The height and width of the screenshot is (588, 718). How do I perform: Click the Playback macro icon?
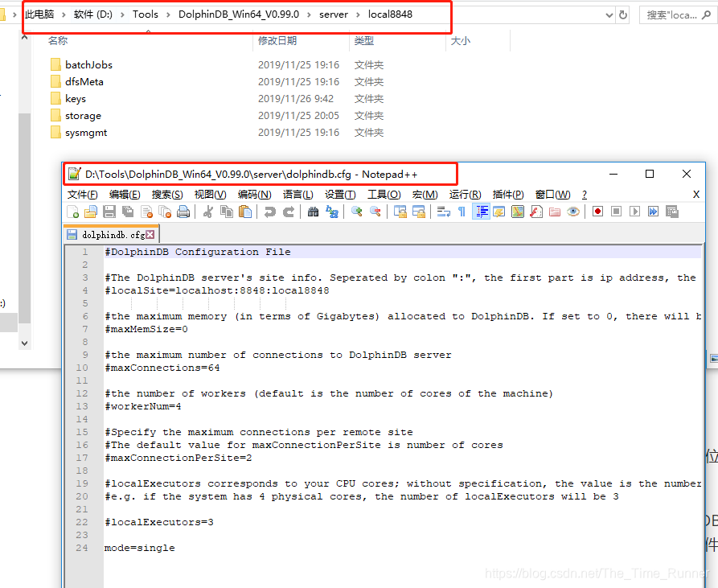click(x=634, y=212)
